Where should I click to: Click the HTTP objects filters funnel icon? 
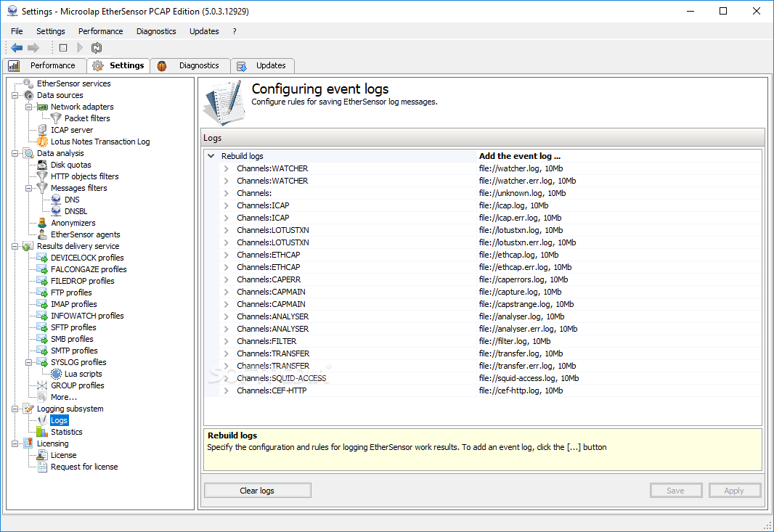42,176
